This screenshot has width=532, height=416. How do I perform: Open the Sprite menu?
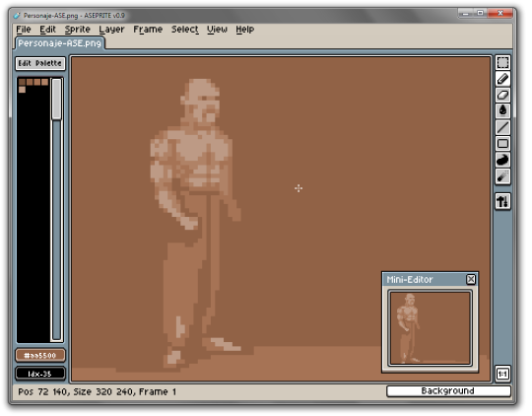tap(78, 30)
